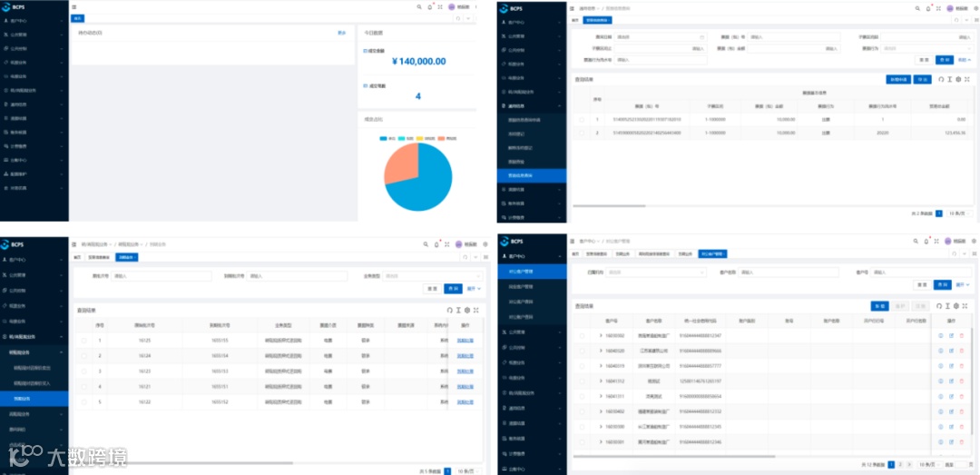
Task: Click delete icon in customer row 16030402
Action: [x=961, y=411]
